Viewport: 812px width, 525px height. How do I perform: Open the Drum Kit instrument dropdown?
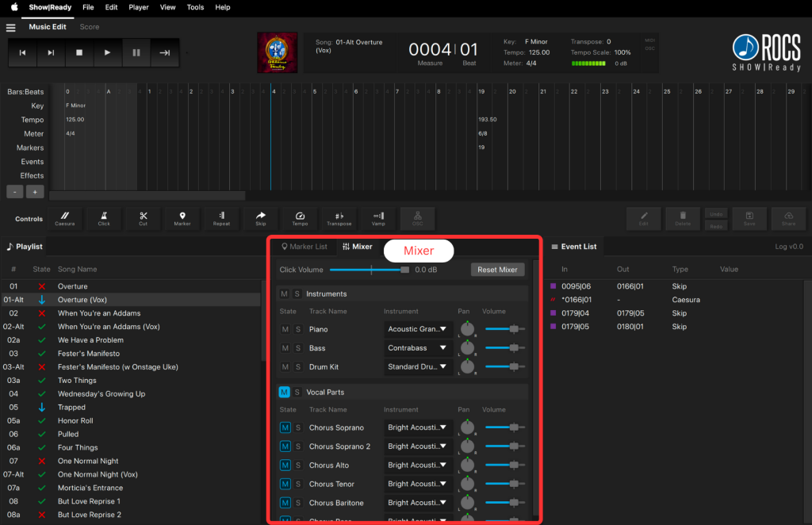(x=418, y=367)
